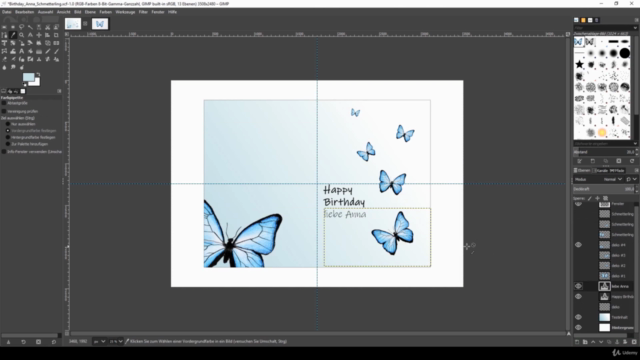The height and width of the screenshot is (360, 640).
Task: Open the Werkzeuge menu
Action: pyautogui.click(x=125, y=12)
